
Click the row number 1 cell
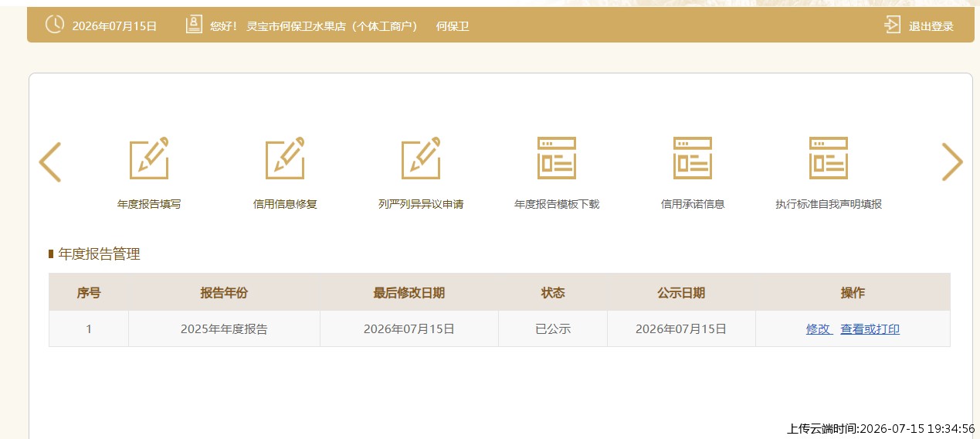point(89,328)
